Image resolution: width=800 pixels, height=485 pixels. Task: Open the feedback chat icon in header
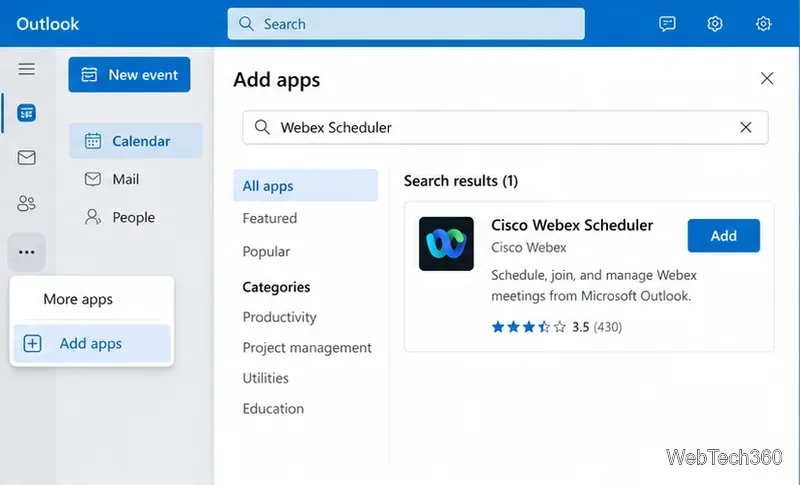[667, 23]
